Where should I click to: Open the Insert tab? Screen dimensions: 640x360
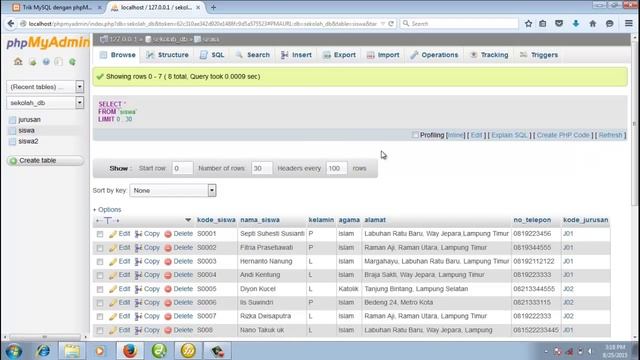[296, 55]
